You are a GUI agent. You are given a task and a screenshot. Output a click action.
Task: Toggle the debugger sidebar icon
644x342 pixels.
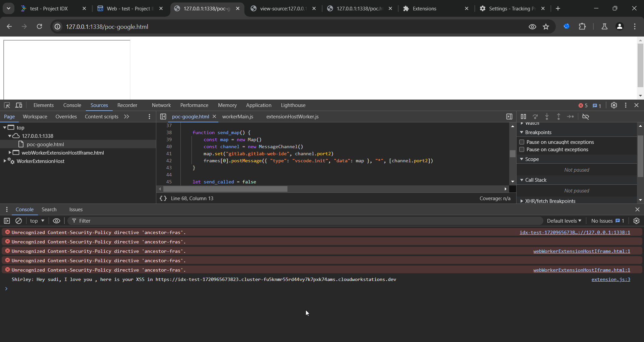(509, 117)
